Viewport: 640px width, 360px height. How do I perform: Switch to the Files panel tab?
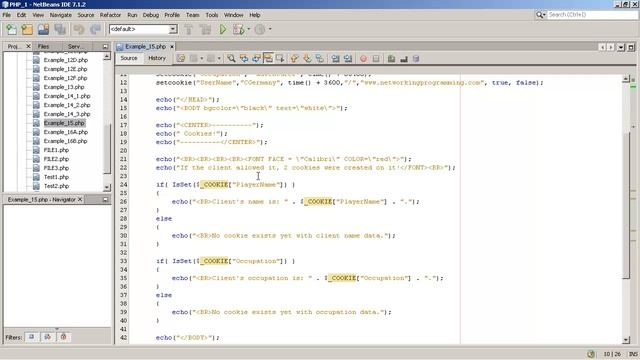click(44, 47)
